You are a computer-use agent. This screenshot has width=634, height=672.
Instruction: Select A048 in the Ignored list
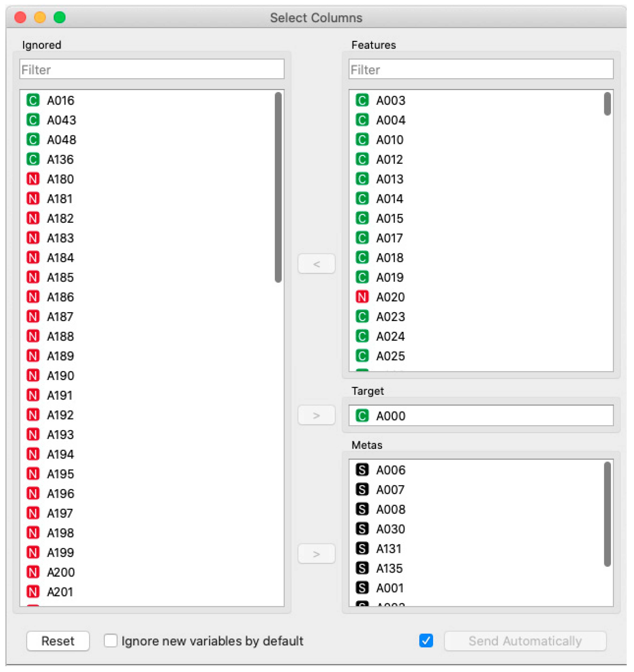click(x=61, y=140)
